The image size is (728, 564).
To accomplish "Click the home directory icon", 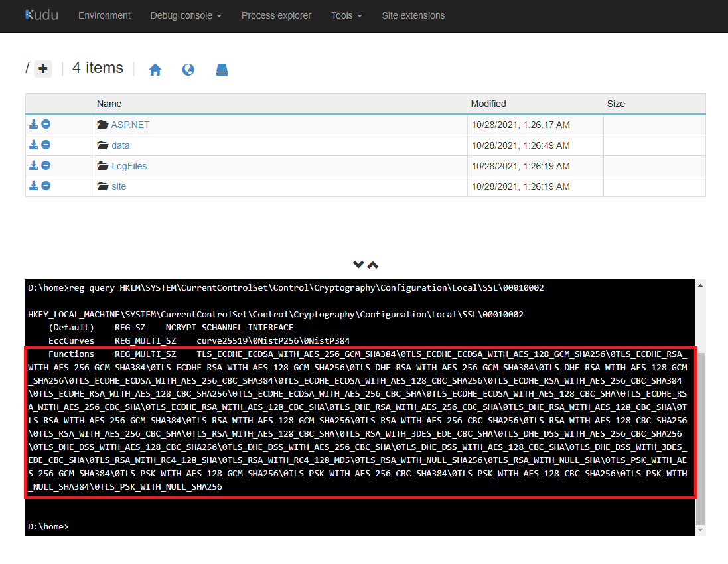I will [155, 70].
